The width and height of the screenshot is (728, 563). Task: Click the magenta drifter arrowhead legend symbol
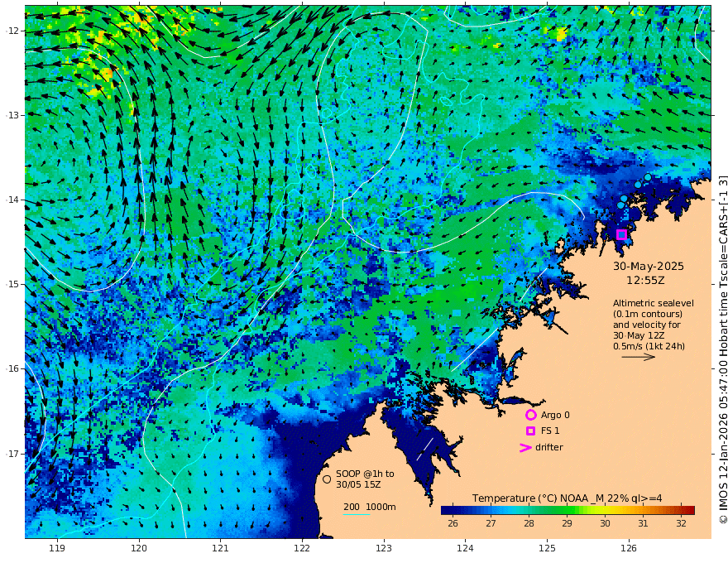pyautogui.click(x=525, y=447)
